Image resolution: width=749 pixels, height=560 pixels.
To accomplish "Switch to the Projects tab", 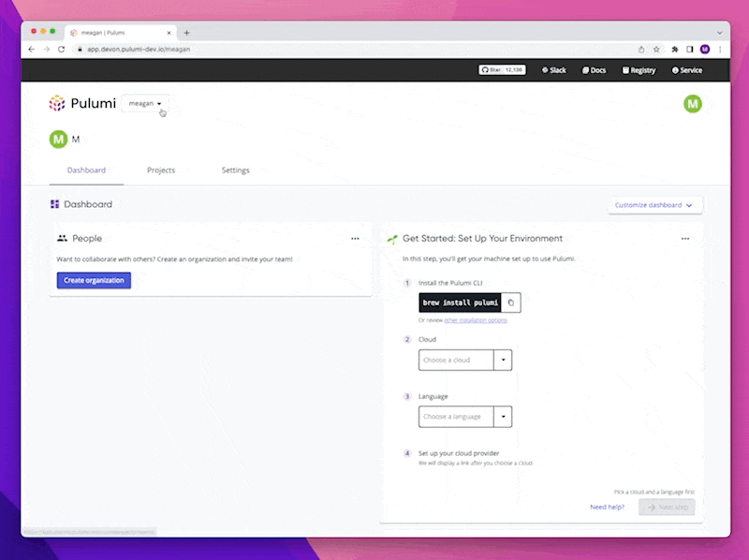I will 161,170.
